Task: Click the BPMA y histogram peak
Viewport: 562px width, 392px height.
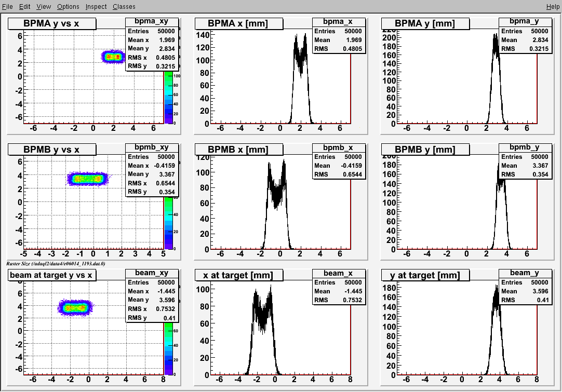Action: 496,78
